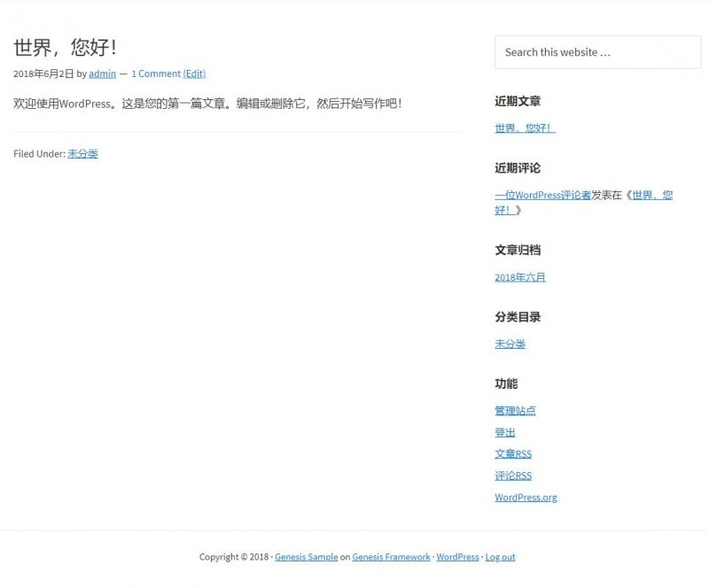Select 未分类 under 分类目录
The height and width of the screenshot is (588, 709).
[x=510, y=344]
